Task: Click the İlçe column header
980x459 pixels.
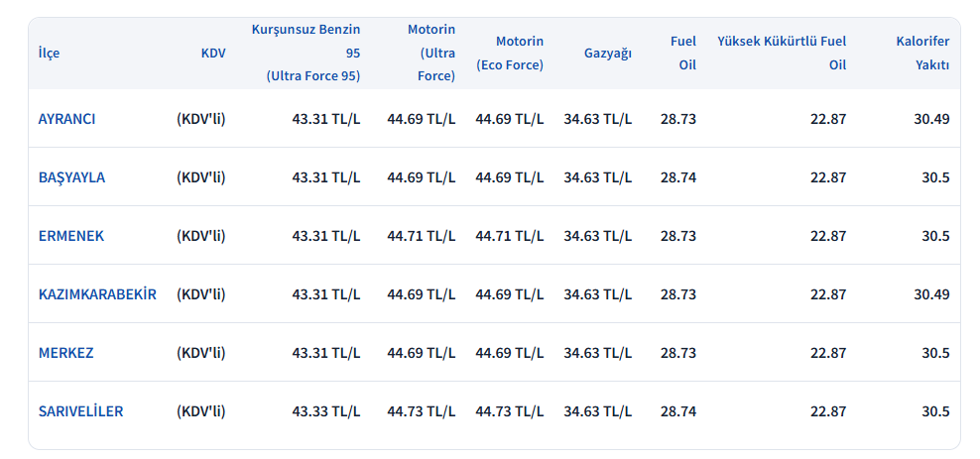Action: coord(49,54)
